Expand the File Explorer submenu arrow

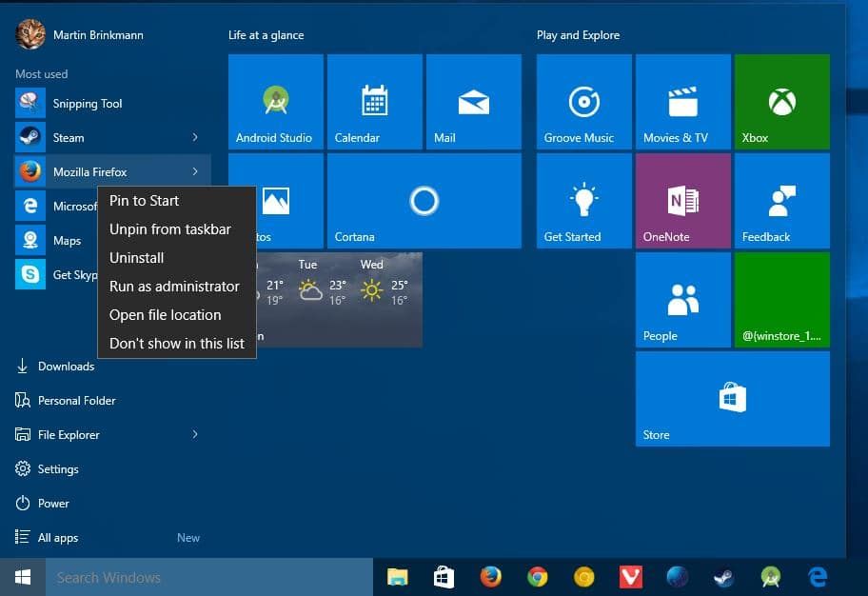(x=195, y=434)
